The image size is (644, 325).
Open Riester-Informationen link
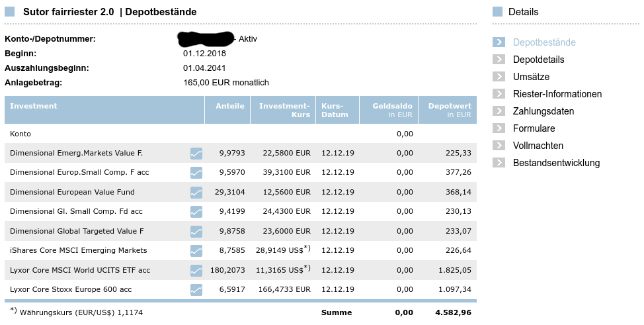[557, 94]
